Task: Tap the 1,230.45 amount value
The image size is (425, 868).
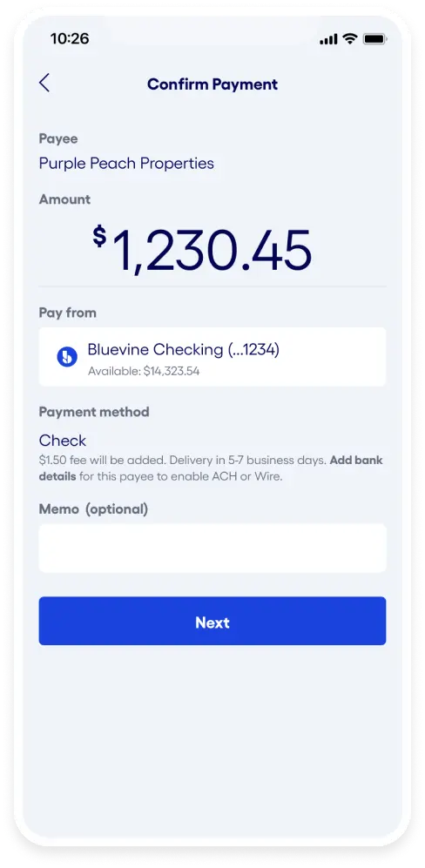Action: (212, 251)
